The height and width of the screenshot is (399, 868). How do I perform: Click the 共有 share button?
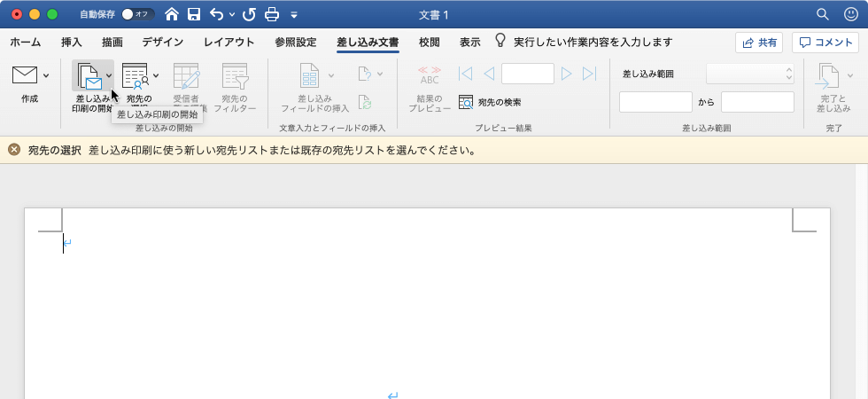point(759,43)
